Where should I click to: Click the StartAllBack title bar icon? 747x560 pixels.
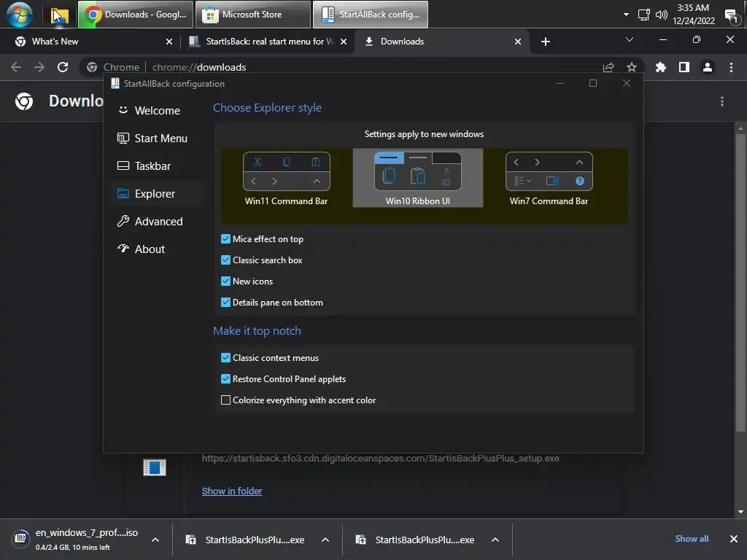115,83
